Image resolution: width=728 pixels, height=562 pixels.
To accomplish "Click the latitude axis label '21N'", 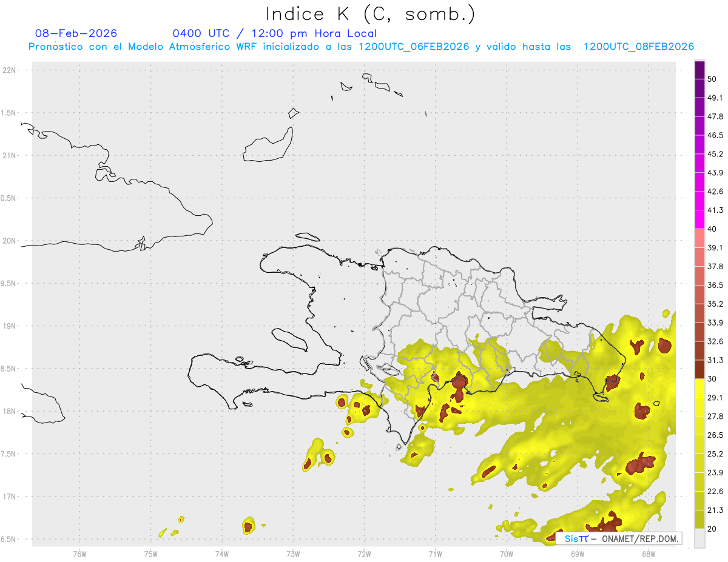I will pos(9,156).
